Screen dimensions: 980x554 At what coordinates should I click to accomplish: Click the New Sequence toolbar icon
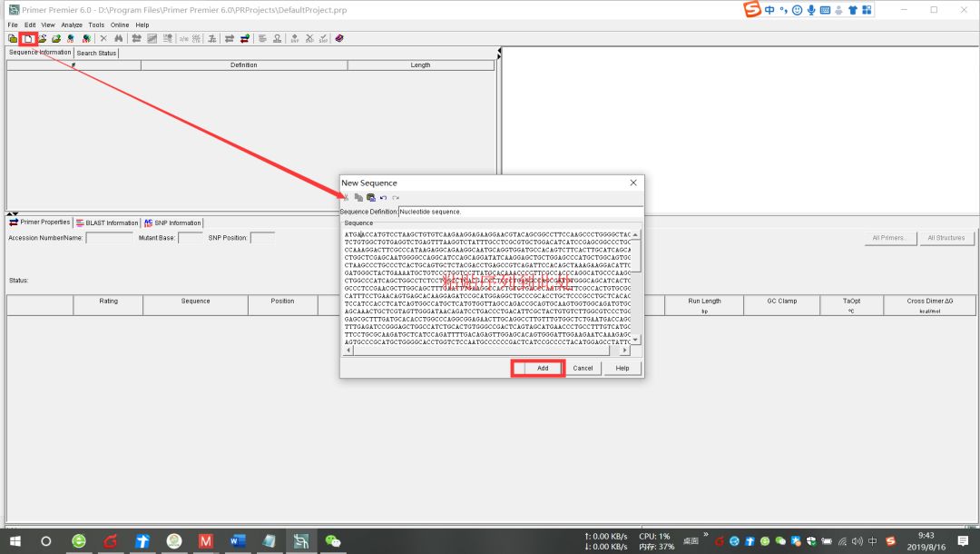[28, 39]
